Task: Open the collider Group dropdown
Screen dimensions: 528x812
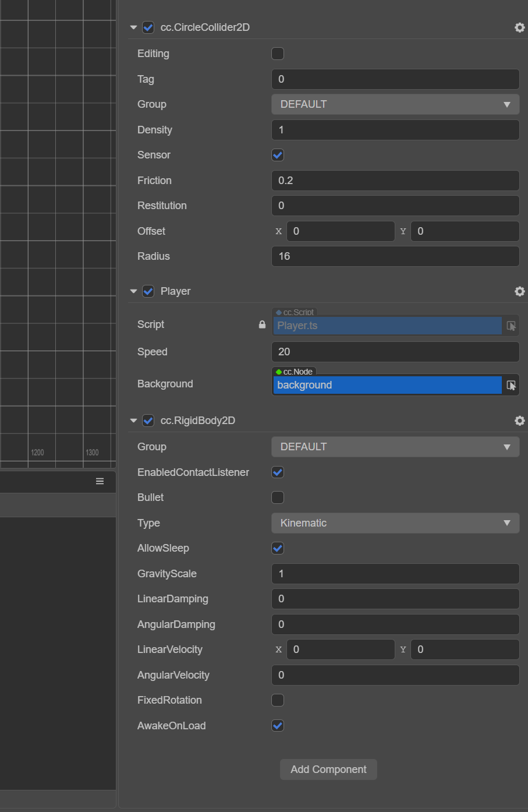Action: pos(395,104)
